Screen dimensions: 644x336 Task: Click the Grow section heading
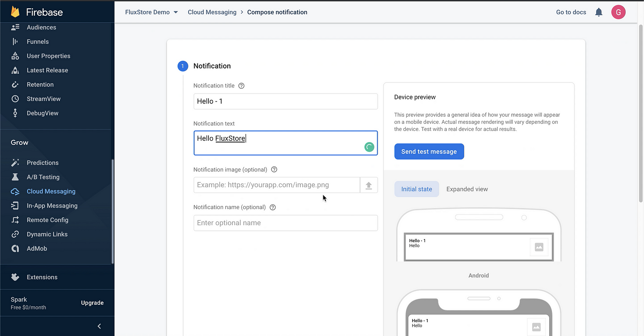tap(19, 142)
